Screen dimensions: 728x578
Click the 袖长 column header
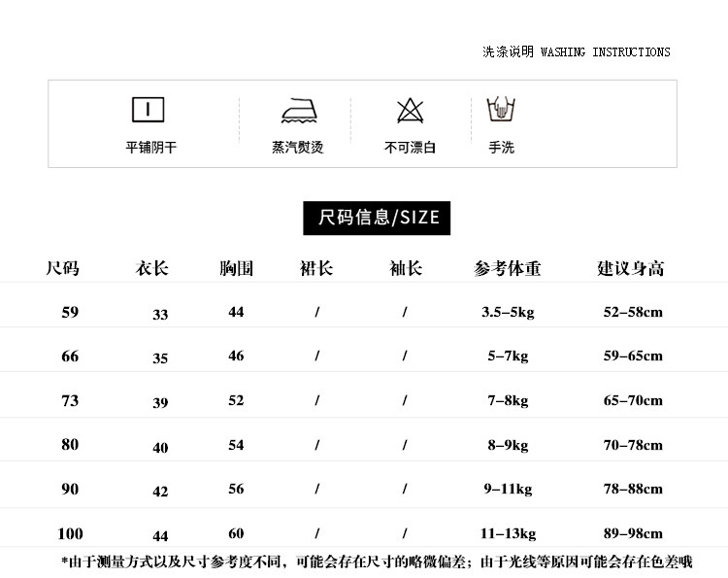pos(406,268)
